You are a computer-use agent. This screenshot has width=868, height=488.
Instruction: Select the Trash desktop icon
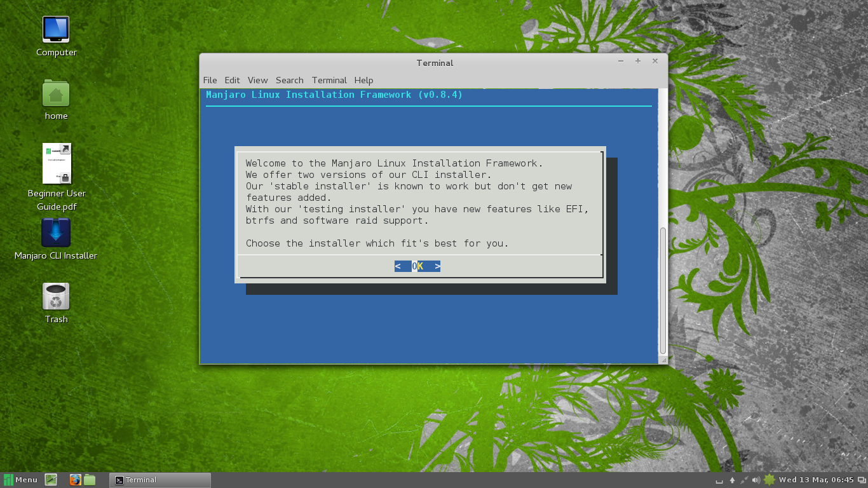tap(56, 297)
